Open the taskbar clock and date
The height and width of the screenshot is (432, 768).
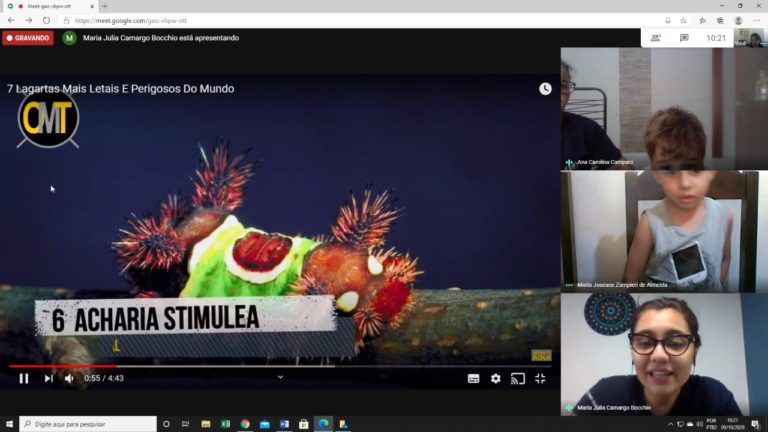(732, 424)
